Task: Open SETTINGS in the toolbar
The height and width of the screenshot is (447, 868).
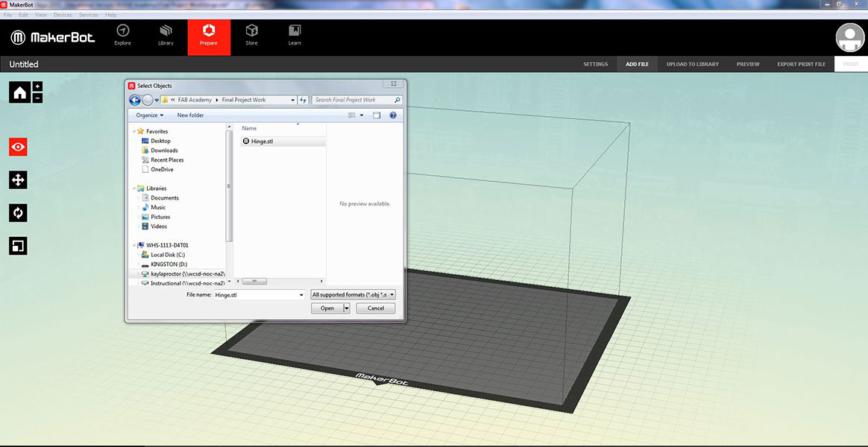Action: coord(595,64)
